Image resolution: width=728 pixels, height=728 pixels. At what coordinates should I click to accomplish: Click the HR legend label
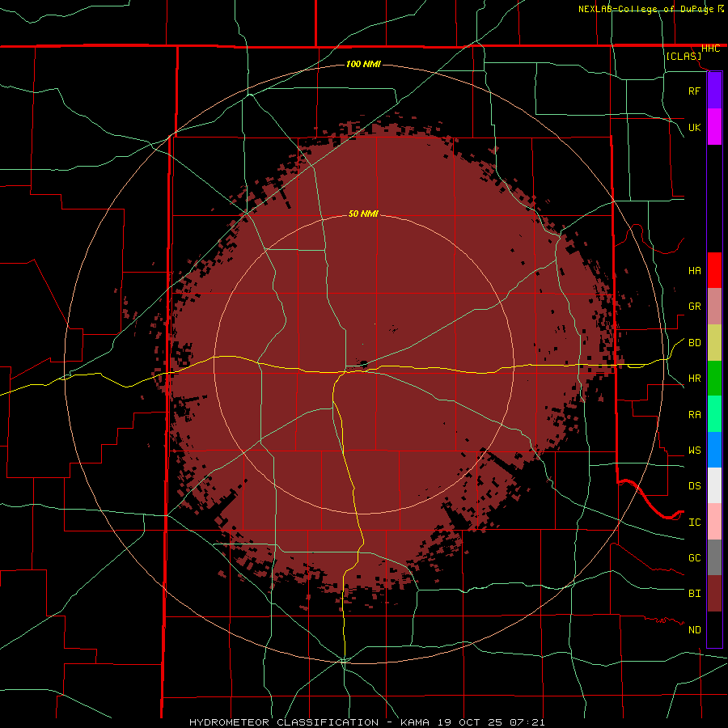pos(694,379)
